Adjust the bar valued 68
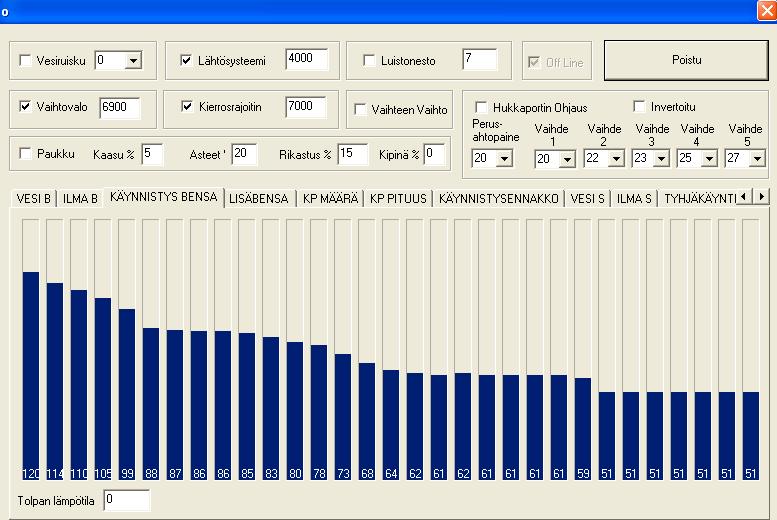 click(367, 349)
